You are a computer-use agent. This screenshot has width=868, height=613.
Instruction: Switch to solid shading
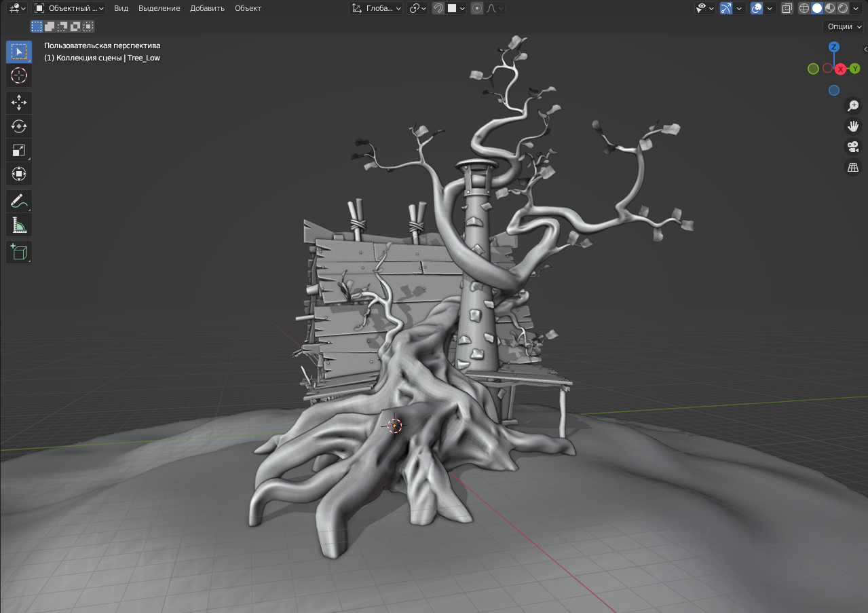point(817,8)
